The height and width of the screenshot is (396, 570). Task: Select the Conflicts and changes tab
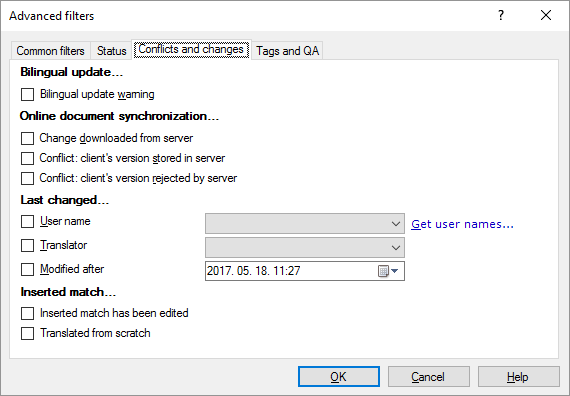point(191,49)
